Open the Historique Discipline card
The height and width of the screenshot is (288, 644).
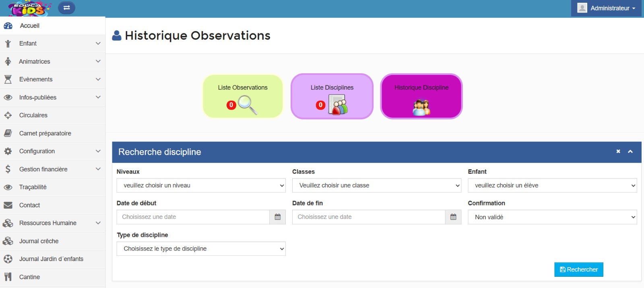421,96
